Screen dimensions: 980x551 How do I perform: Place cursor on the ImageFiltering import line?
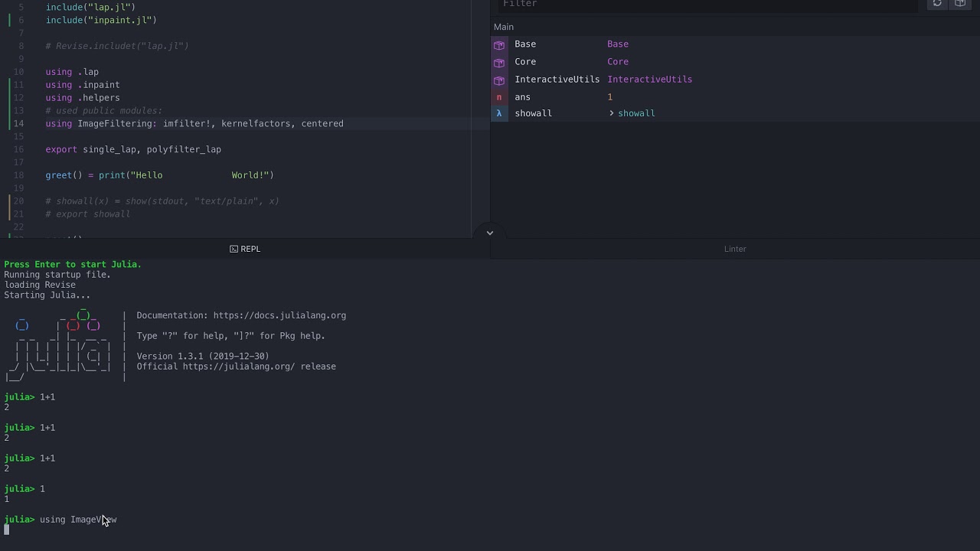(x=230, y=124)
